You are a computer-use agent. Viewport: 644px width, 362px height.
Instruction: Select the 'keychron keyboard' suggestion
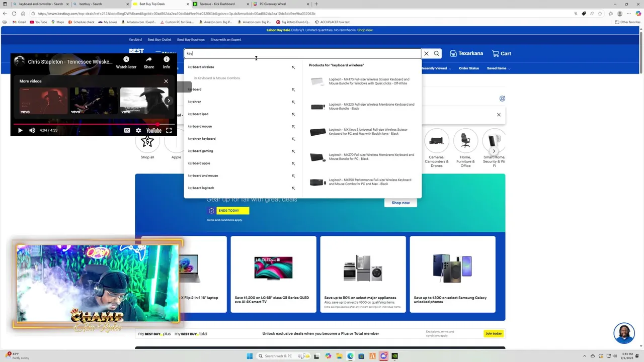click(201, 139)
